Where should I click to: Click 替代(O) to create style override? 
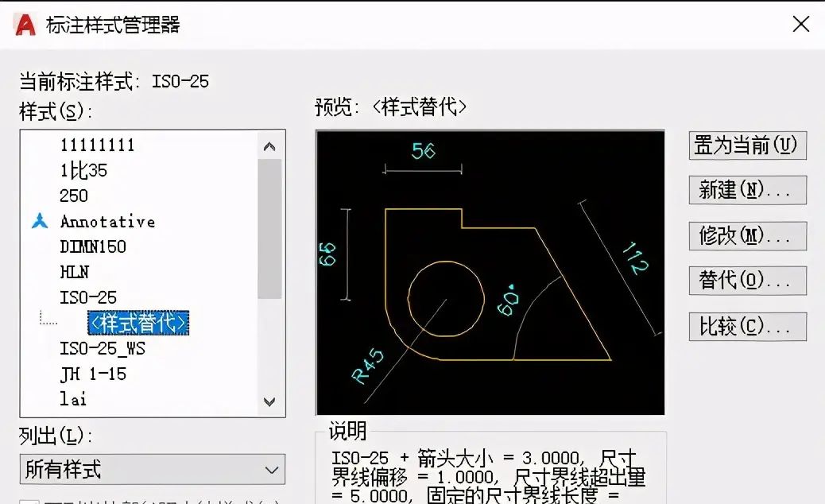[746, 281]
